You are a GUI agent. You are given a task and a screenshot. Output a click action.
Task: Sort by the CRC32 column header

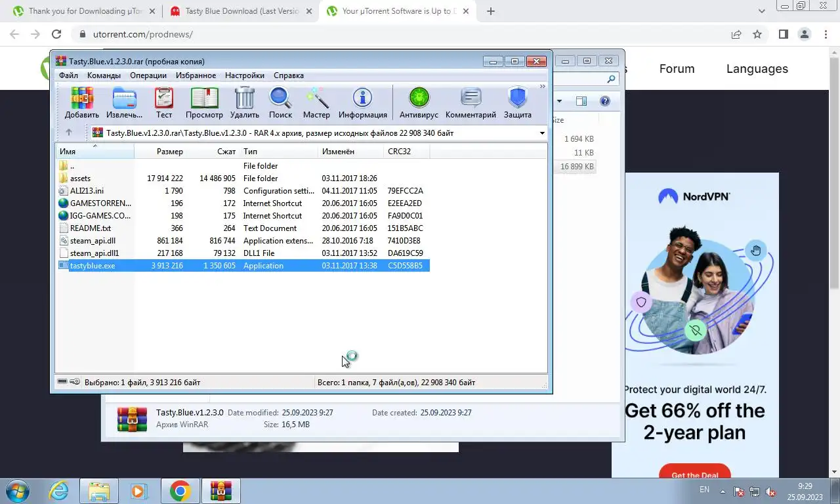[406, 152]
